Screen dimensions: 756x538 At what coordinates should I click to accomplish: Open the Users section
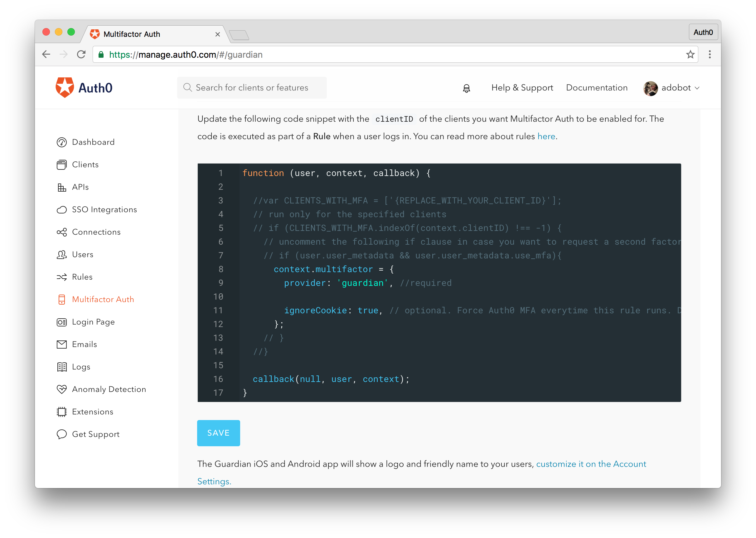click(82, 254)
